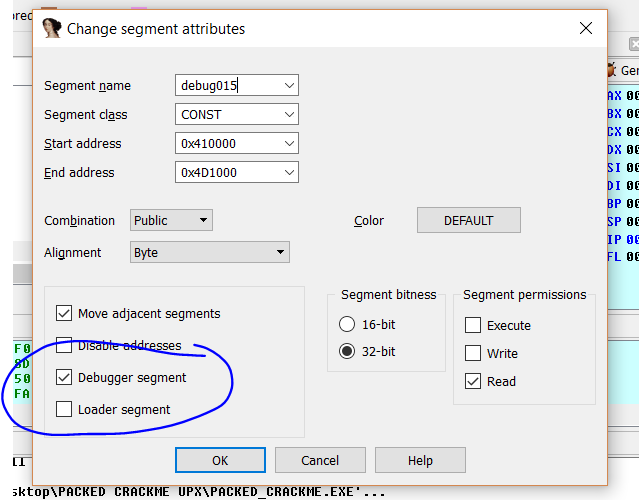Select 16-bit segment bitness
This screenshot has width=639, height=500.
tap(348, 324)
